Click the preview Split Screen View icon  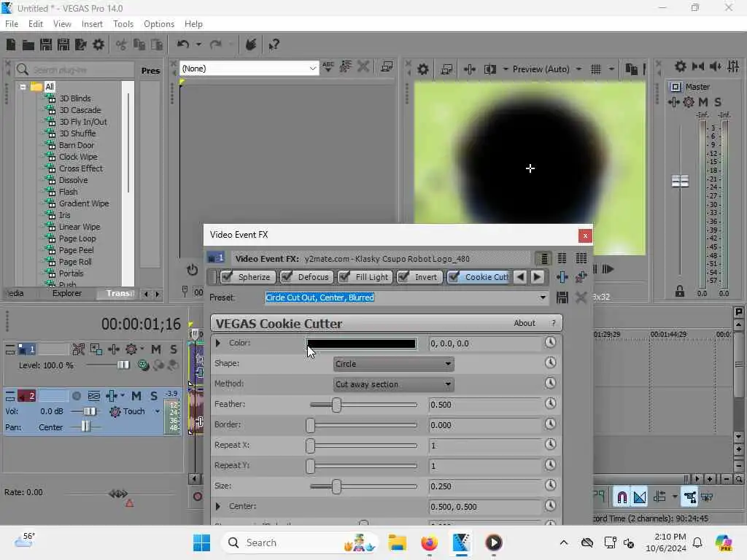[489, 69]
